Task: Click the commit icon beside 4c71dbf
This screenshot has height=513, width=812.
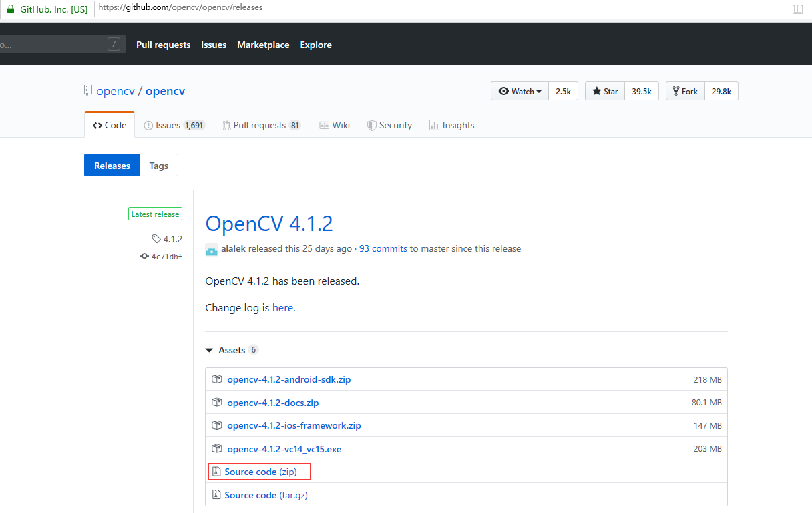Action: coord(144,256)
